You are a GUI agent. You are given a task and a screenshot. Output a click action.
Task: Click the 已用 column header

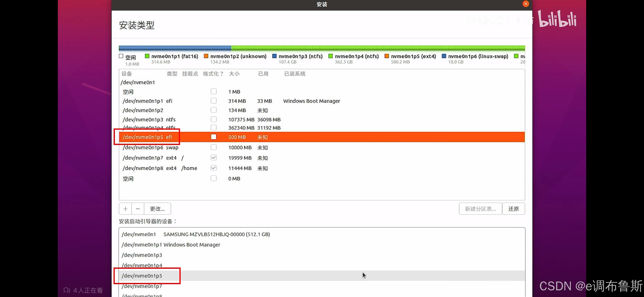click(x=263, y=74)
